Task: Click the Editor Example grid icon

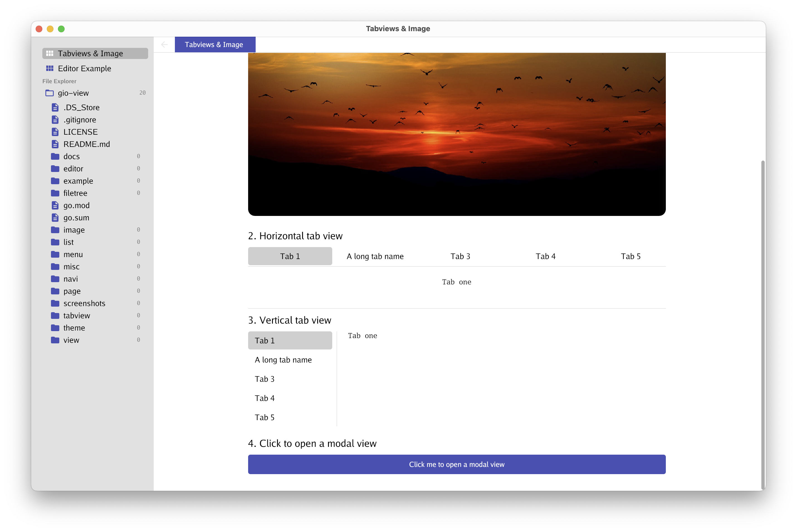Action: pyautogui.click(x=50, y=68)
